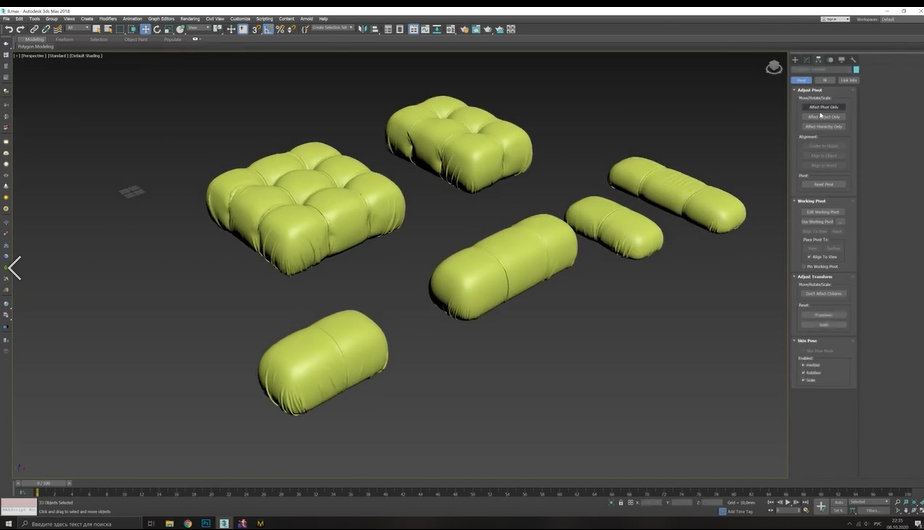Image resolution: width=924 pixels, height=530 pixels.
Task: Open the Utilities wrench tab icon
Action: tap(853, 60)
